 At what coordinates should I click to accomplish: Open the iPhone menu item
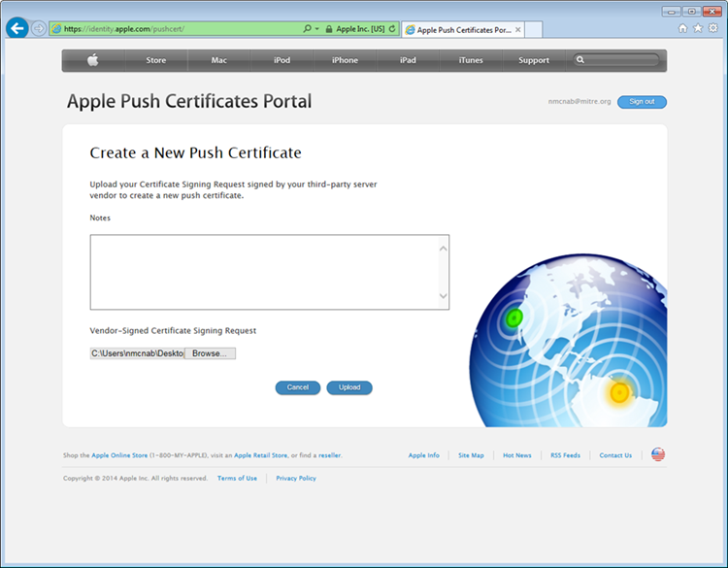click(x=345, y=60)
